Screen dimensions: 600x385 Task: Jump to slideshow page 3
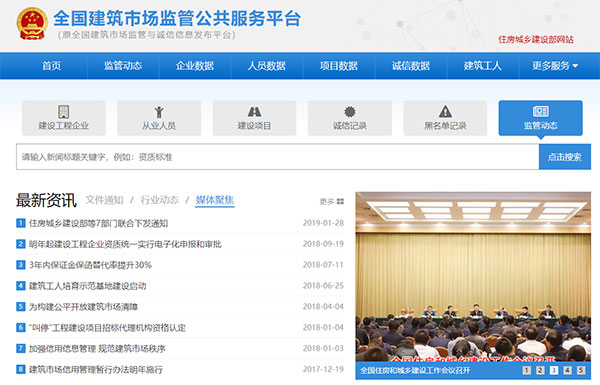[554, 370]
